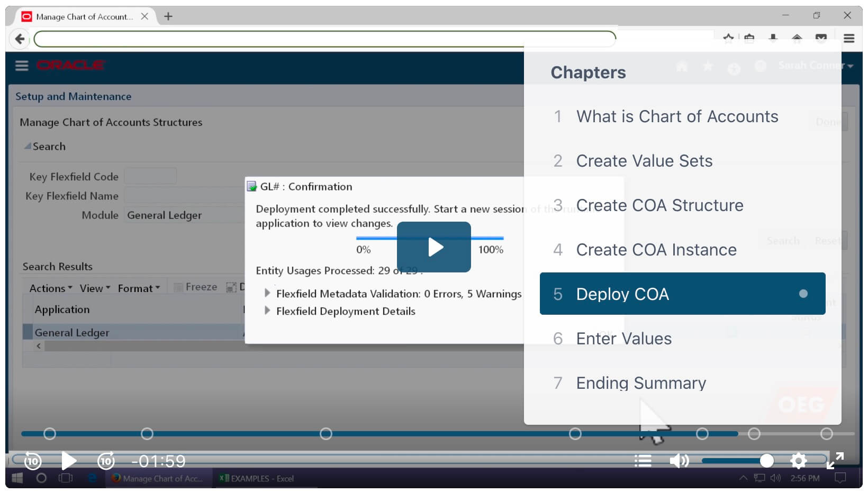The height and width of the screenshot is (493, 868).
Task: Click the large center play button
Action: point(433,247)
